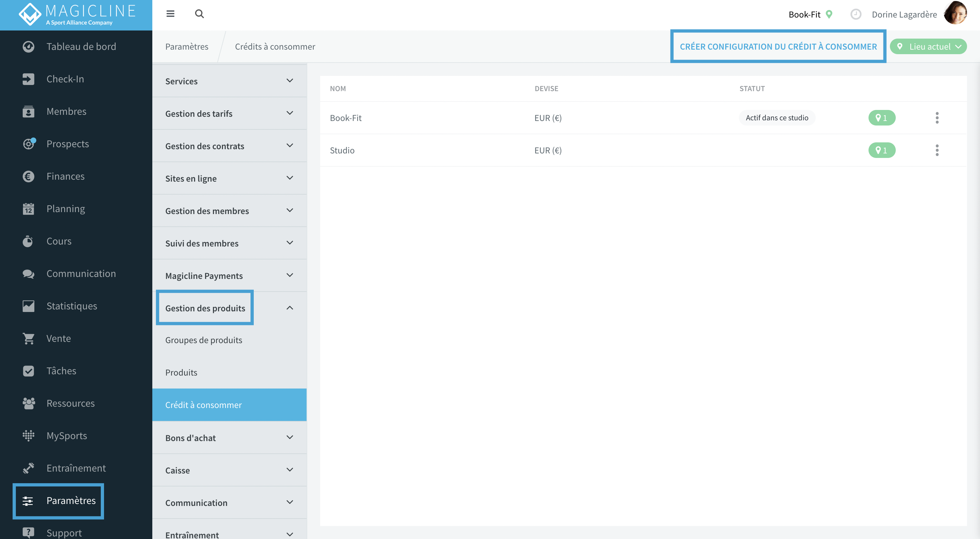Image resolution: width=980 pixels, height=539 pixels.
Task: Select the Book-Fit row name
Action: click(x=345, y=118)
